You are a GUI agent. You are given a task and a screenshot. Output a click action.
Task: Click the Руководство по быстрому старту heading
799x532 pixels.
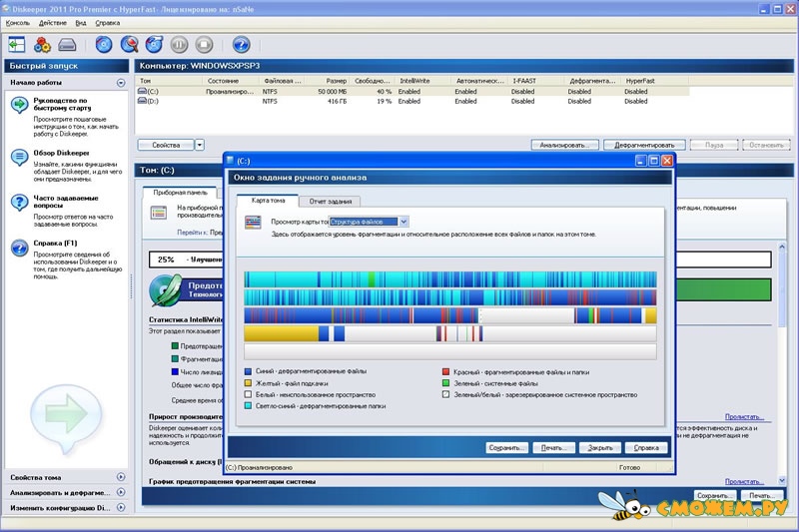pyautogui.click(x=63, y=105)
